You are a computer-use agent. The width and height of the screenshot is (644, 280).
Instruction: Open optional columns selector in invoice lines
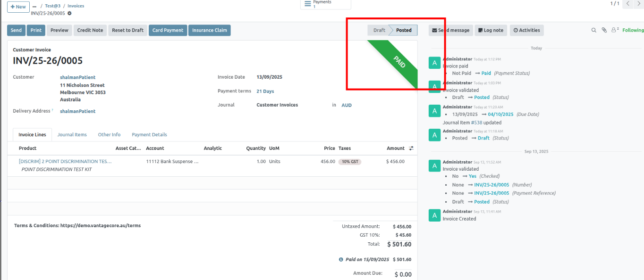click(411, 148)
